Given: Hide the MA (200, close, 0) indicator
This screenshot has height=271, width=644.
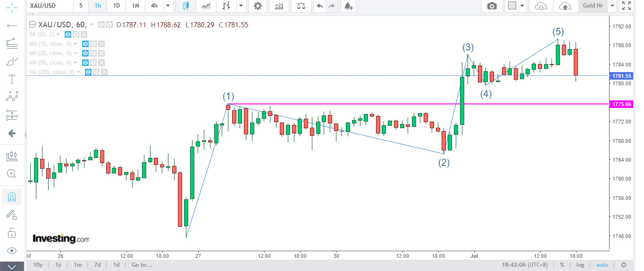Looking at the screenshot, I should (x=88, y=72).
